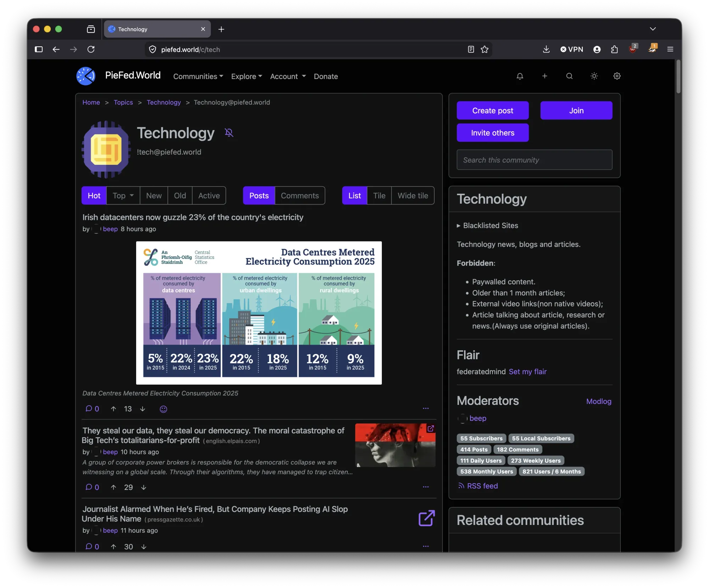
Task: Click the PieFed.World logo icon
Action: pyautogui.click(x=86, y=76)
